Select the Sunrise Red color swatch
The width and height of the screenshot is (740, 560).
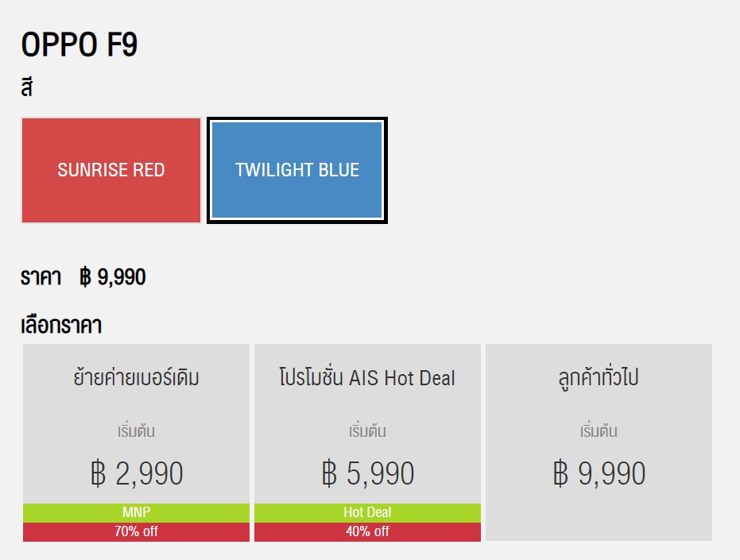click(111, 170)
